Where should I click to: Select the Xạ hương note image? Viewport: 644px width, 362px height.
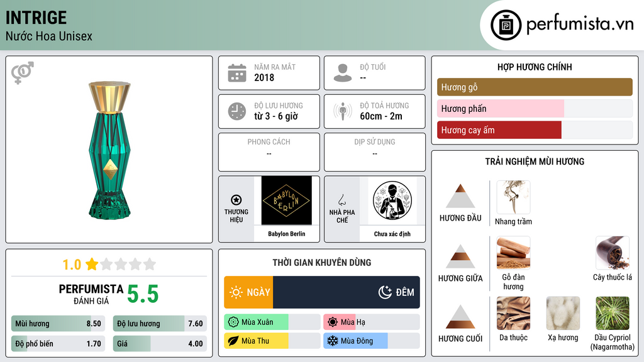[563, 314]
